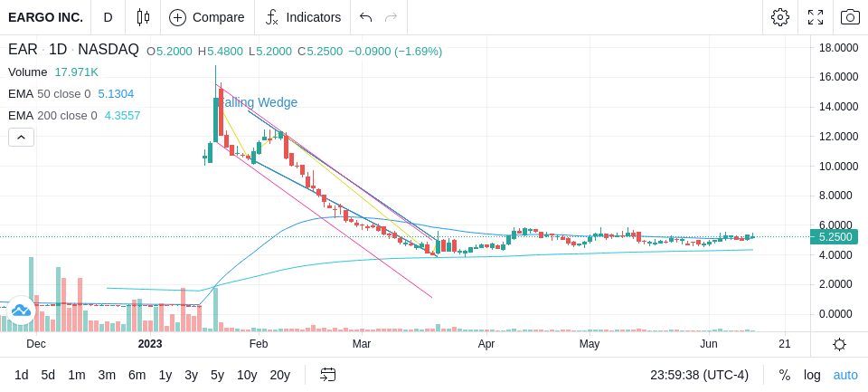Open chart settings gear

tap(780, 17)
